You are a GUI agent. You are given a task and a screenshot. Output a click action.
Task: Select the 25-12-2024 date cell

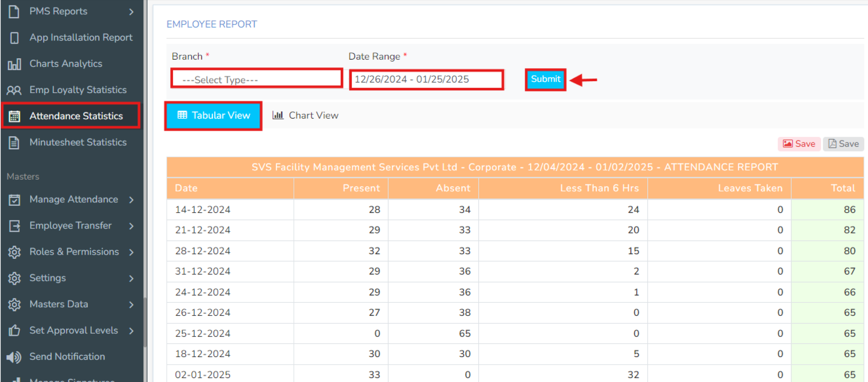click(230, 333)
